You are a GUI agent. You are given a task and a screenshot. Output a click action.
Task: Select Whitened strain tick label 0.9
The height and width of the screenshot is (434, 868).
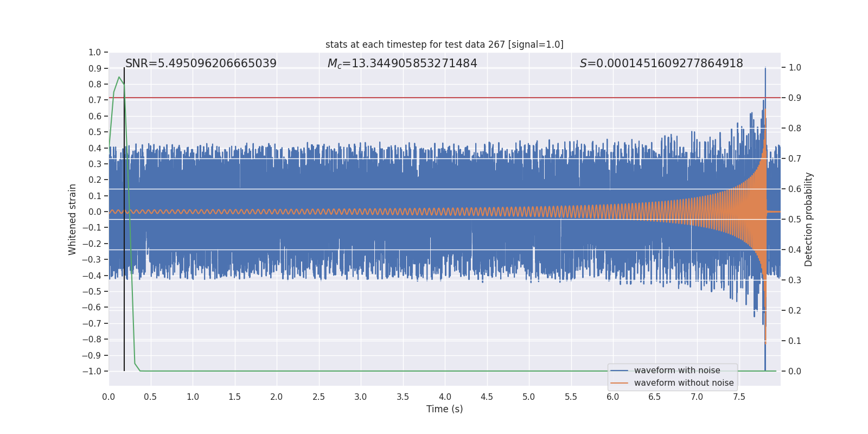coord(95,68)
